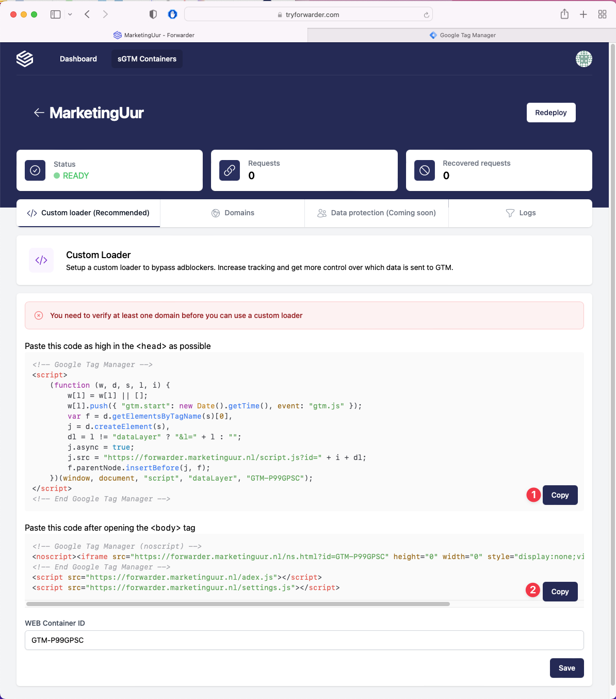
Task: Click the red error icon in alert
Action: pyautogui.click(x=39, y=315)
